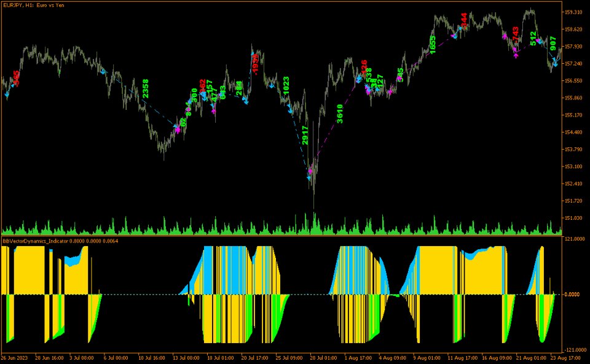Select the green 2358 trendline label

click(x=146, y=86)
